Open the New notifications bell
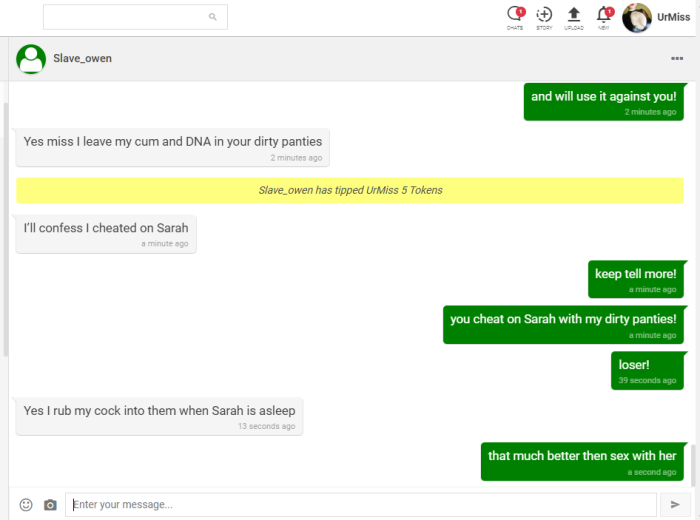Screen dimensions: 700x520 (603, 15)
